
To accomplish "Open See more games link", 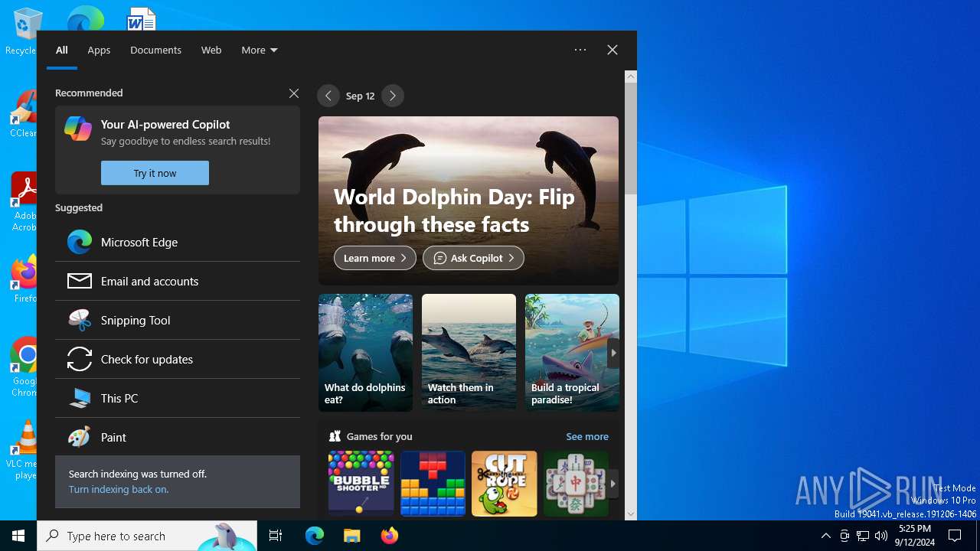I will (587, 436).
